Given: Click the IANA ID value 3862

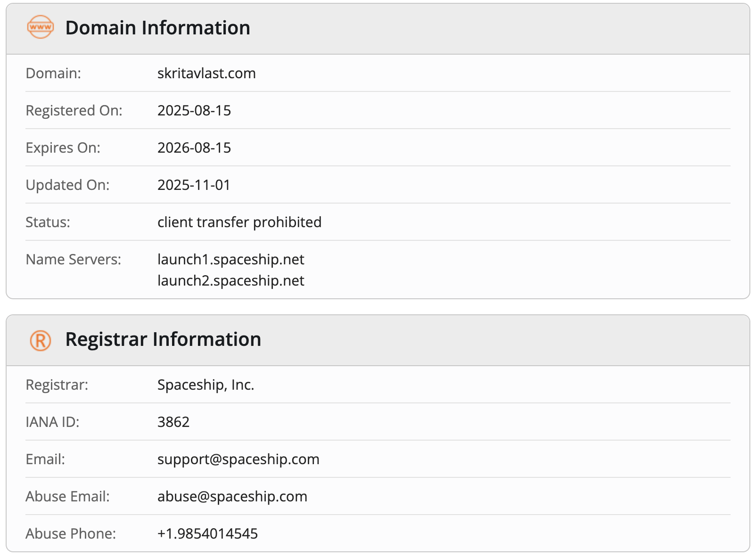Looking at the screenshot, I should click(x=173, y=422).
